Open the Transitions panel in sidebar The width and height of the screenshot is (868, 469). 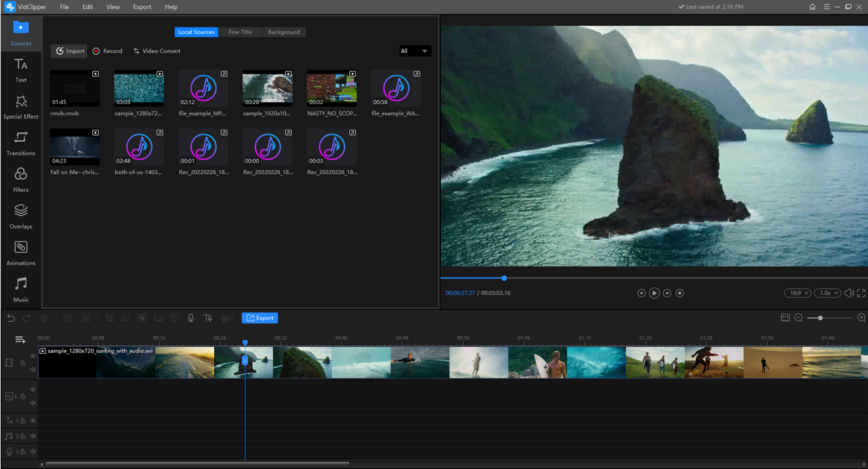pyautogui.click(x=21, y=143)
